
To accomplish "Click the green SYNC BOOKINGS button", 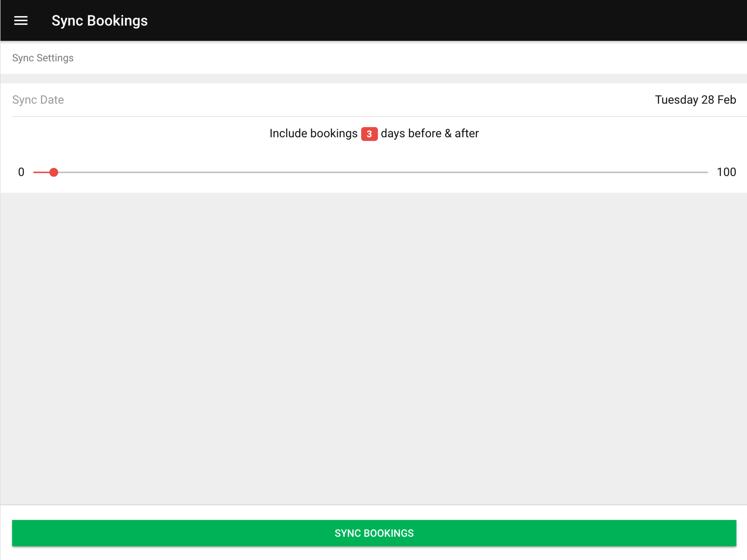I will pyautogui.click(x=374, y=533).
